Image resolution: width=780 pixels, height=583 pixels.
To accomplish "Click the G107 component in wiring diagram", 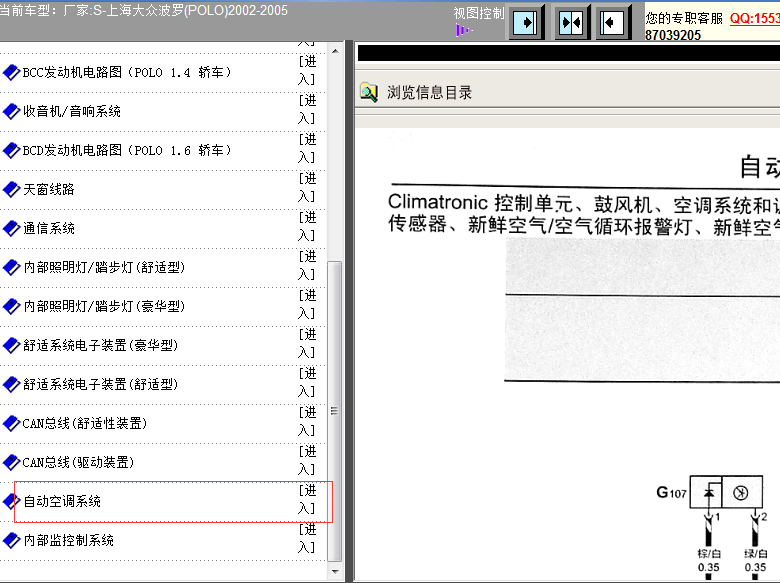I will click(726, 492).
